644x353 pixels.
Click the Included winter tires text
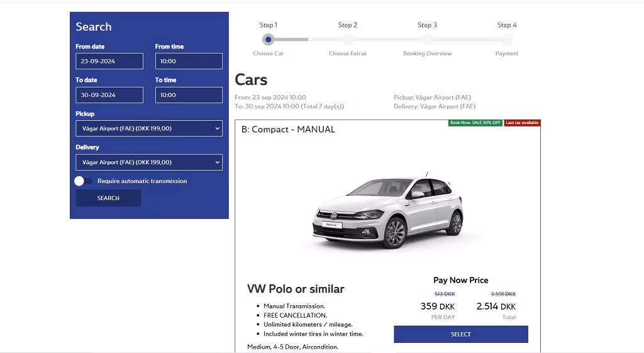313,334
